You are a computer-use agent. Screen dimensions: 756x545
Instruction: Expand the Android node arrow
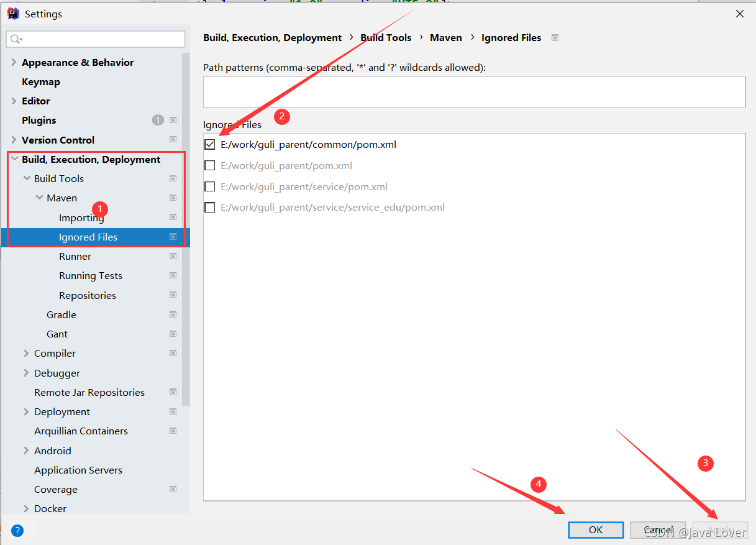point(26,451)
